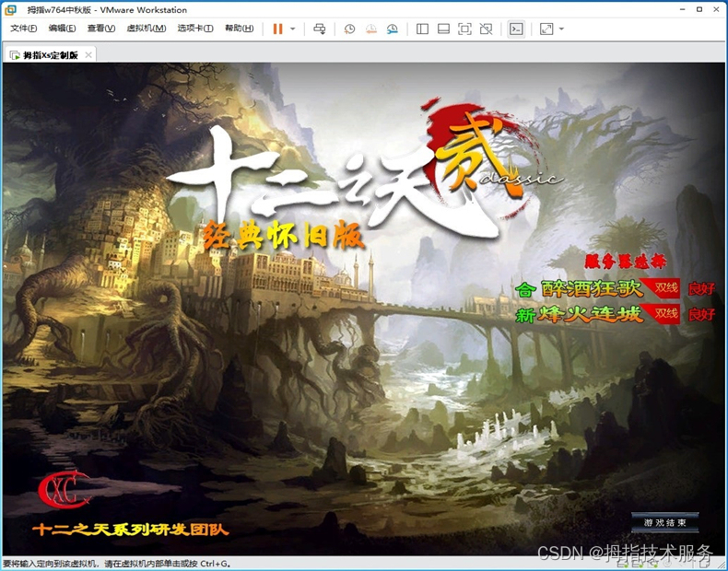Screen dimensions: 728x571
Task: Click the 游戏结束 exit button
Action: click(x=664, y=522)
